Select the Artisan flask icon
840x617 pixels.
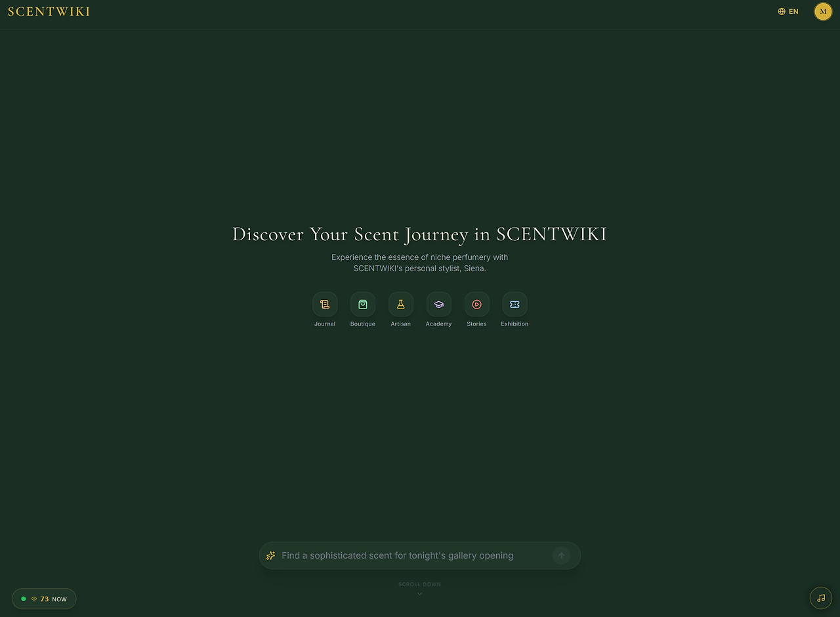tap(400, 304)
